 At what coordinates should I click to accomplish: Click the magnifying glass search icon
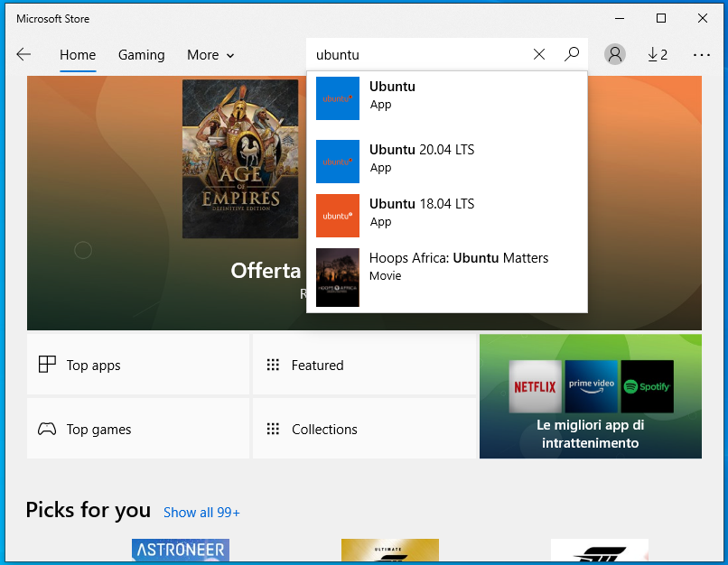coord(572,54)
